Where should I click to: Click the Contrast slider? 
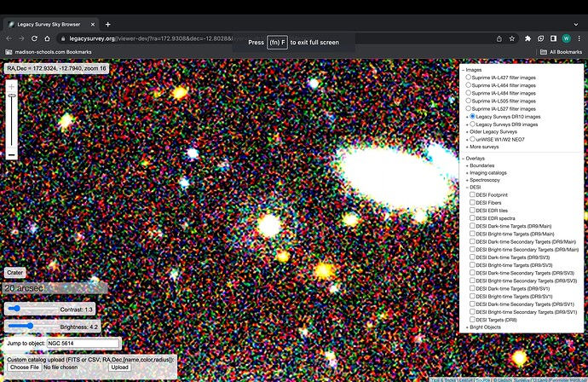[32, 309]
